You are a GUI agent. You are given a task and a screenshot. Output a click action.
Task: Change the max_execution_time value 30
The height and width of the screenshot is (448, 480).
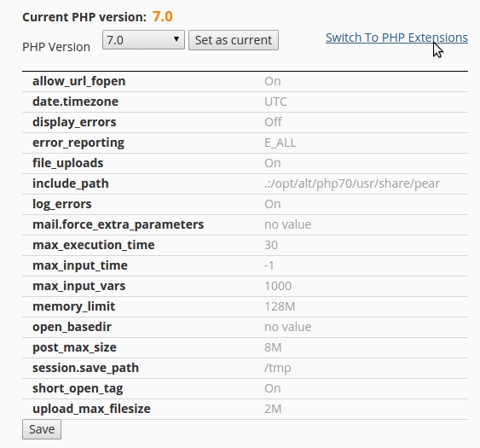[x=271, y=245]
